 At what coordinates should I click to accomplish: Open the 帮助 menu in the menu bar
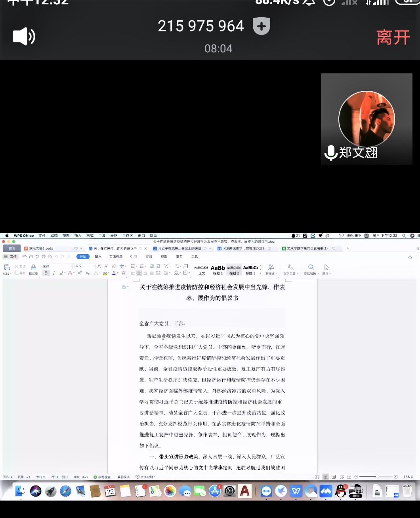click(154, 235)
